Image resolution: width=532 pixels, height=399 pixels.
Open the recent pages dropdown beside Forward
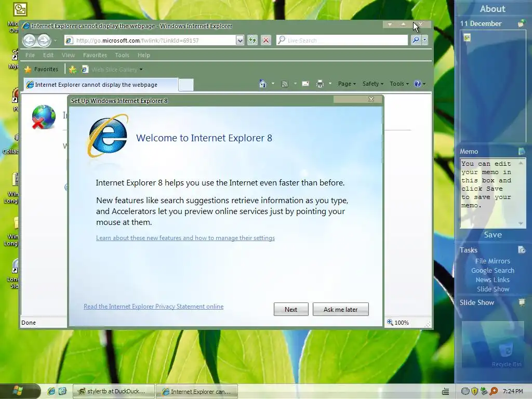coord(55,41)
